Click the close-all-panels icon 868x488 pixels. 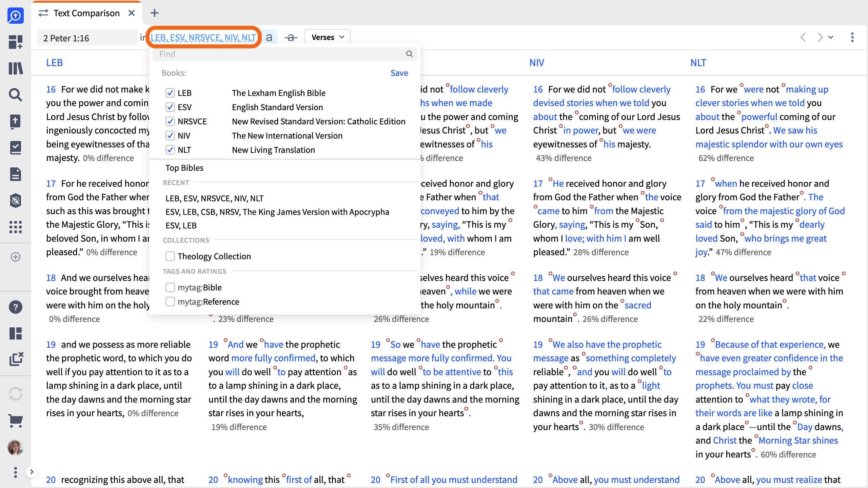click(x=16, y=359)
